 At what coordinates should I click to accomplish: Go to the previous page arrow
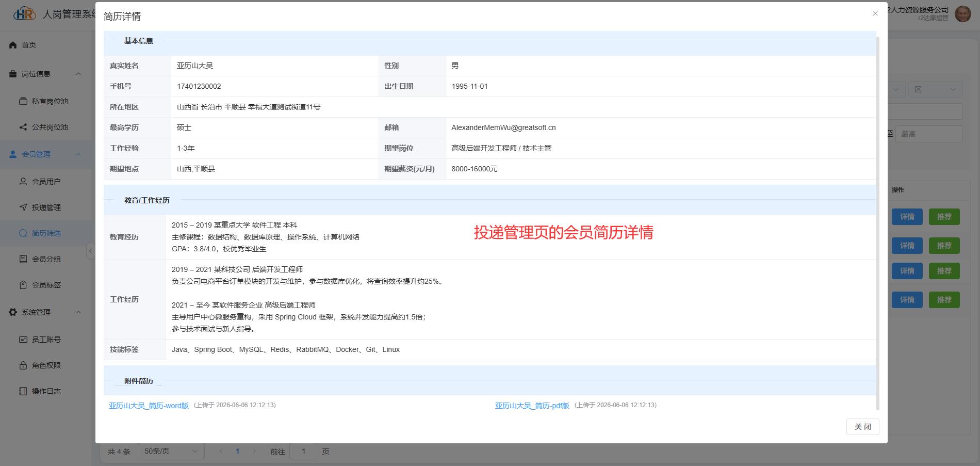point(221,451)
